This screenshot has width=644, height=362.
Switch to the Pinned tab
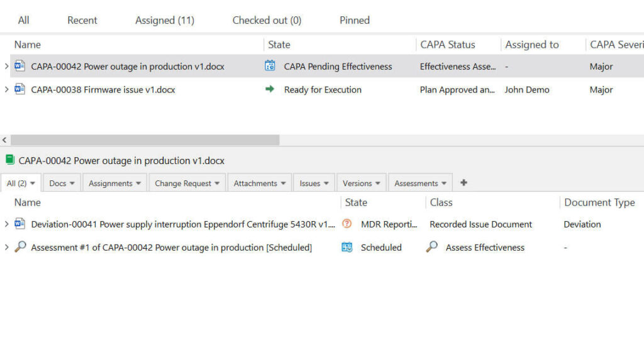pos(355,20)
